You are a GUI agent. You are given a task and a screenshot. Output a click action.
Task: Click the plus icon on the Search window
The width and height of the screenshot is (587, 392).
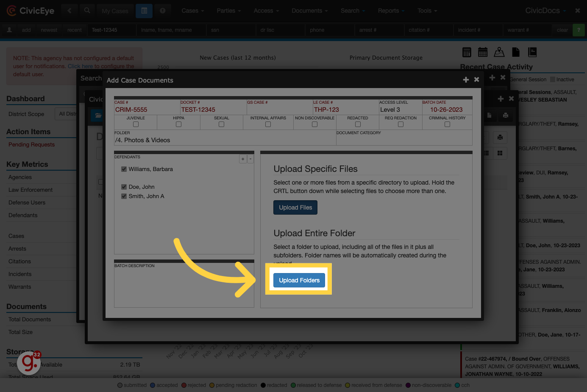pyautogui.click(x=492, y=77)
